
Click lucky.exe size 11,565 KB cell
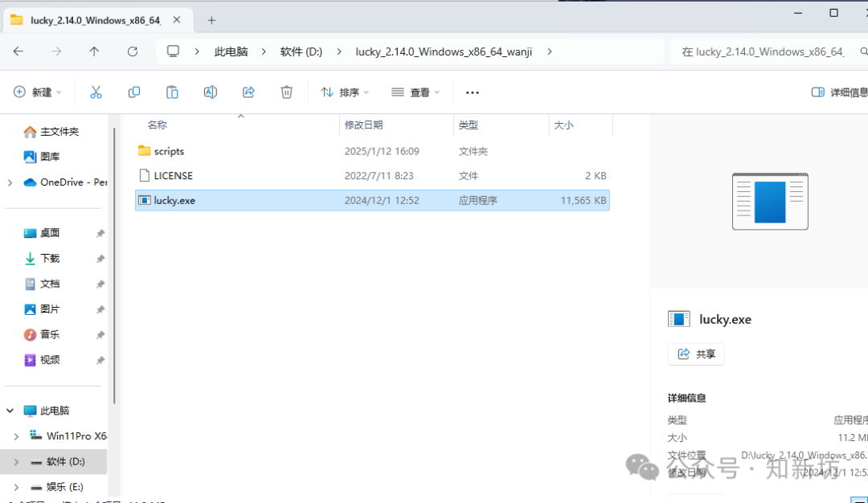point(583,200)
